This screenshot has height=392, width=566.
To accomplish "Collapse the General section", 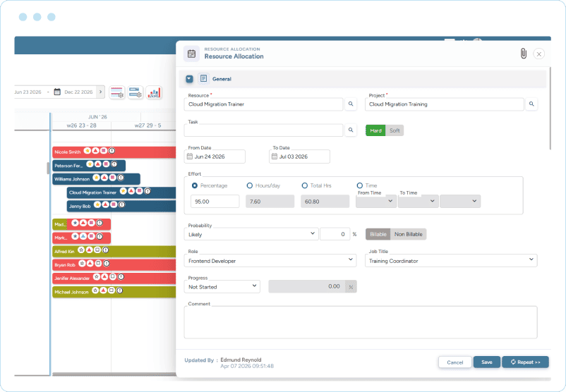I will (x=190, y=79).
